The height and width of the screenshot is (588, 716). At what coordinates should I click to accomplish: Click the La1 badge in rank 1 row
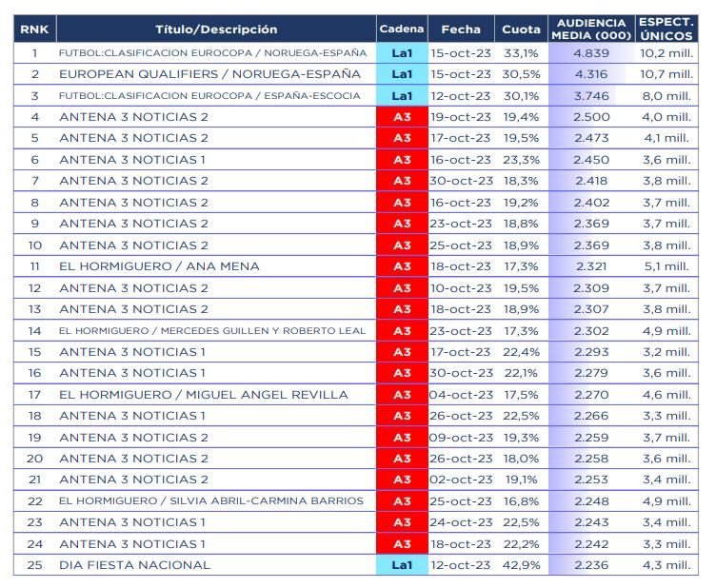(x=402, y=53)
